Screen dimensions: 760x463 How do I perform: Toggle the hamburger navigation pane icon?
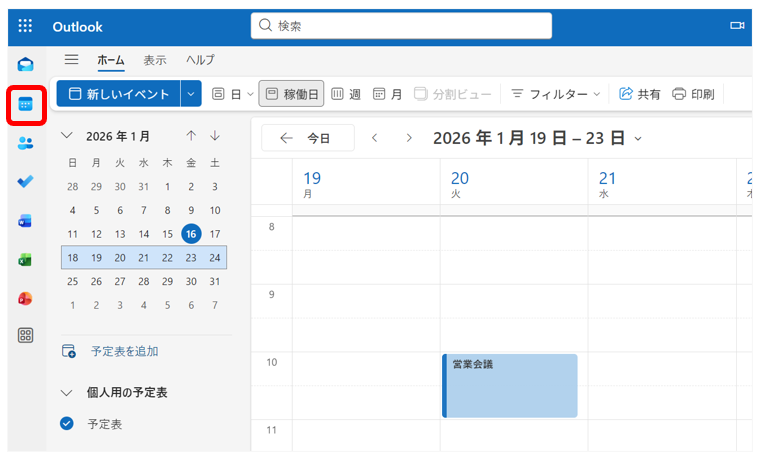(x=71, y=60)
